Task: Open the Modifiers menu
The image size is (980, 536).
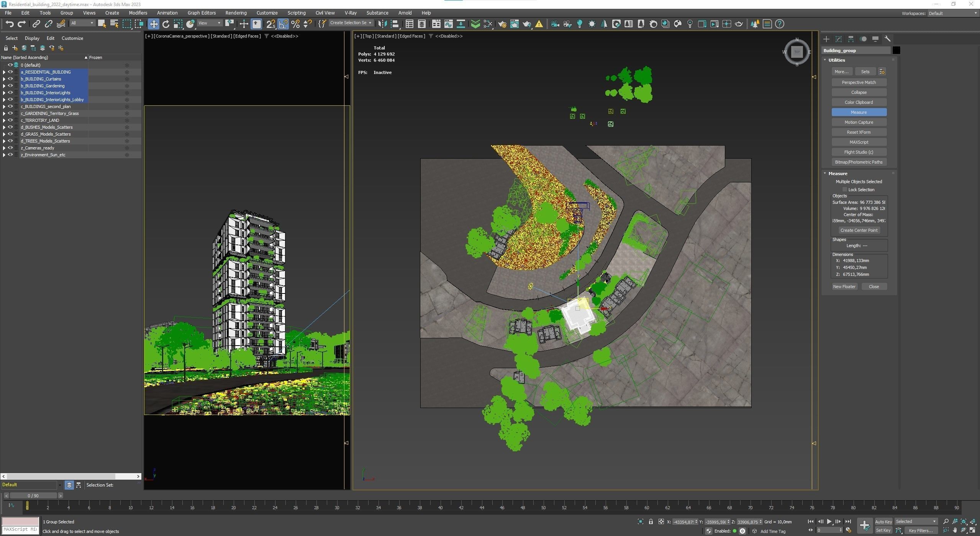Action: click(x=138, y=13)
